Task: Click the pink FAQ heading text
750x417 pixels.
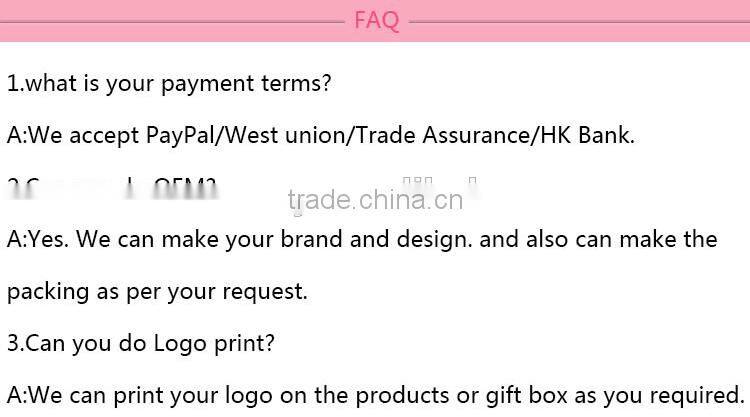Action: tap(376, 21)
